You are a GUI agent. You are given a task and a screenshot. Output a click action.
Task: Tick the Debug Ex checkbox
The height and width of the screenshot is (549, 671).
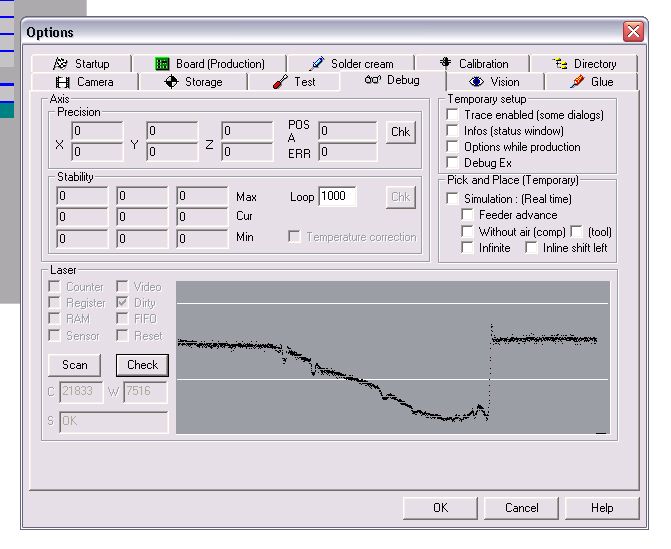452,163
